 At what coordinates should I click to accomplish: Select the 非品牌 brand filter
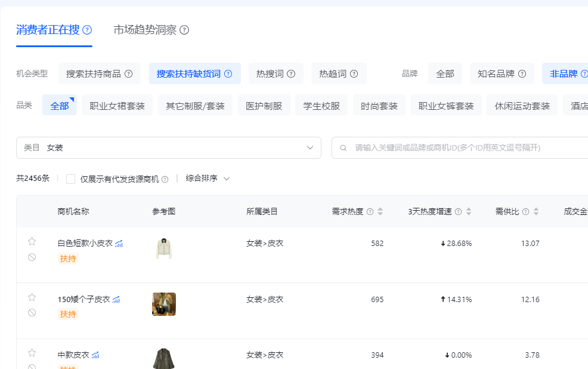tap(563, 73)
